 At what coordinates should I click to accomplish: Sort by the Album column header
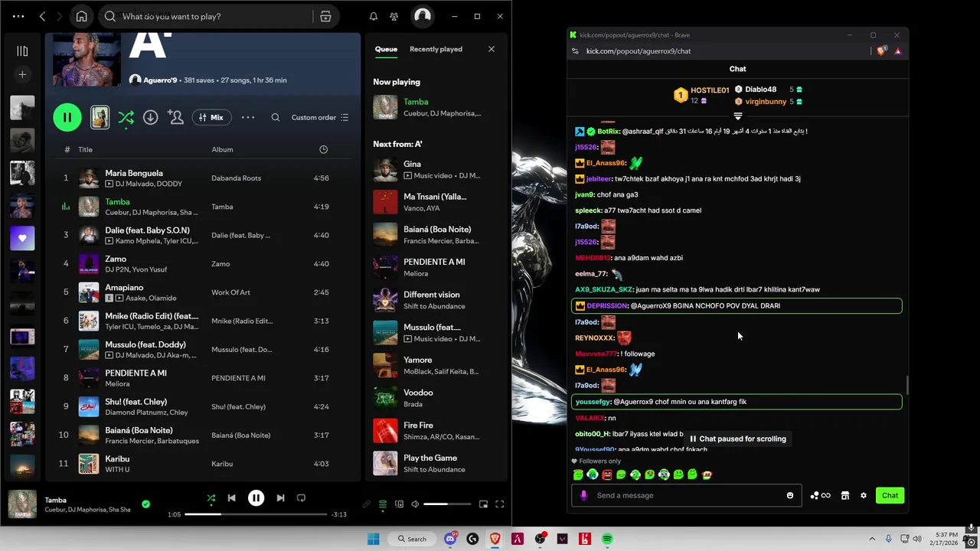point(222,149)
